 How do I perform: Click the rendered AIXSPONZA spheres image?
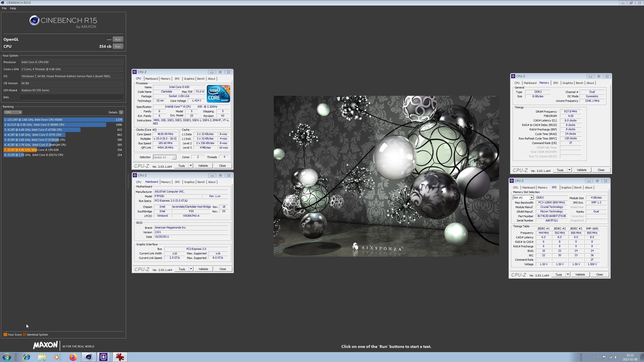click(x=386, y=176)
